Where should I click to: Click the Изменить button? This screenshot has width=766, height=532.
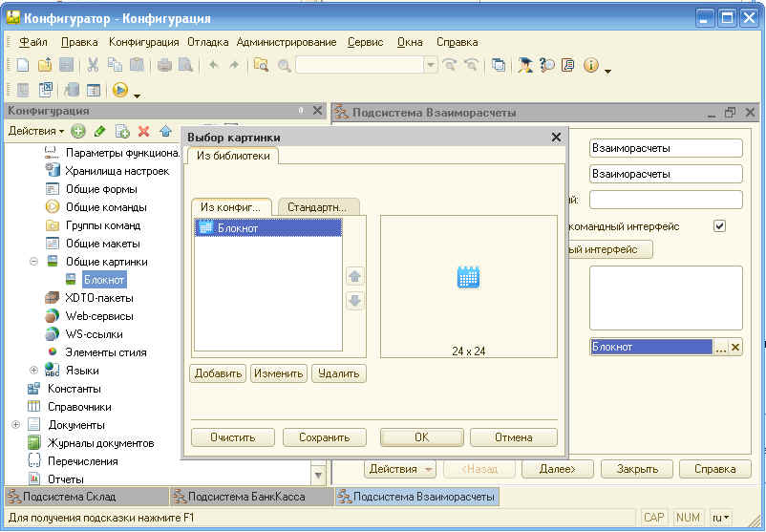click(279, 373)
